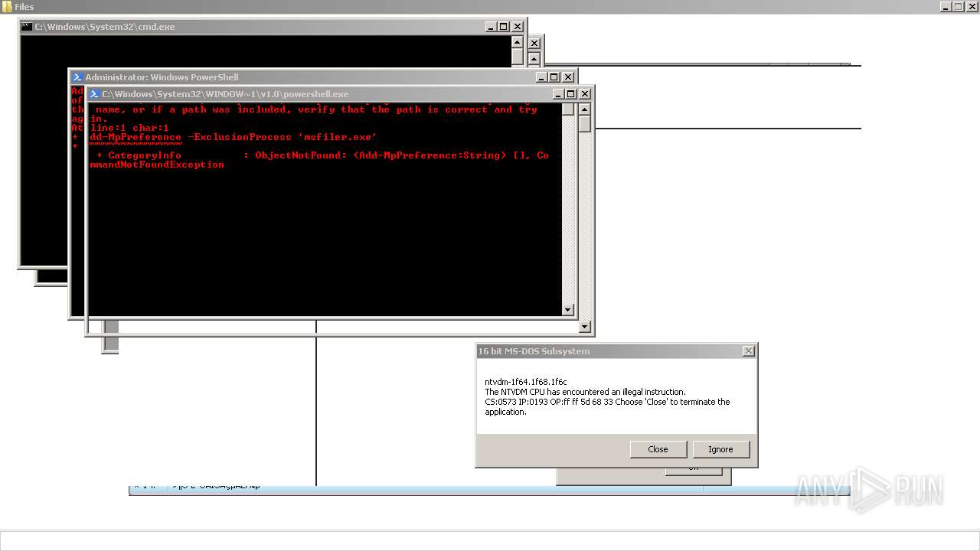The height and width of the screenshot is (551, 980).
Task: Minimize the Files window
Action: tap(946, 6)
